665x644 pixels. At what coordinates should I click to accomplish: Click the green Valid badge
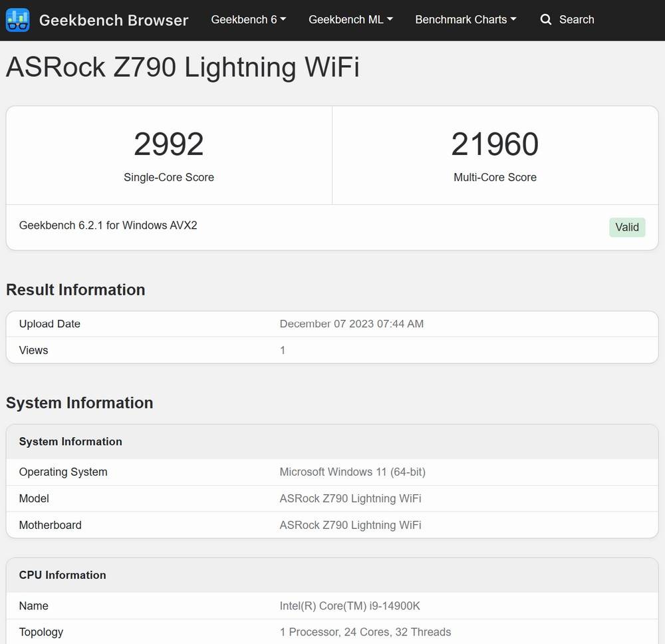pyautogui.click(x=626, y=227)
